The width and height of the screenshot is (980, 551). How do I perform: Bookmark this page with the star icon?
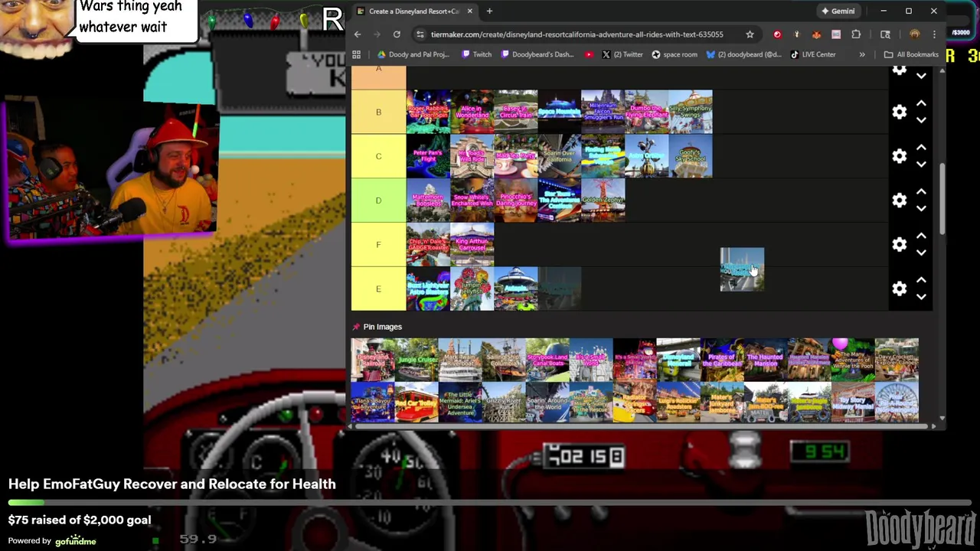pos(750,34)
